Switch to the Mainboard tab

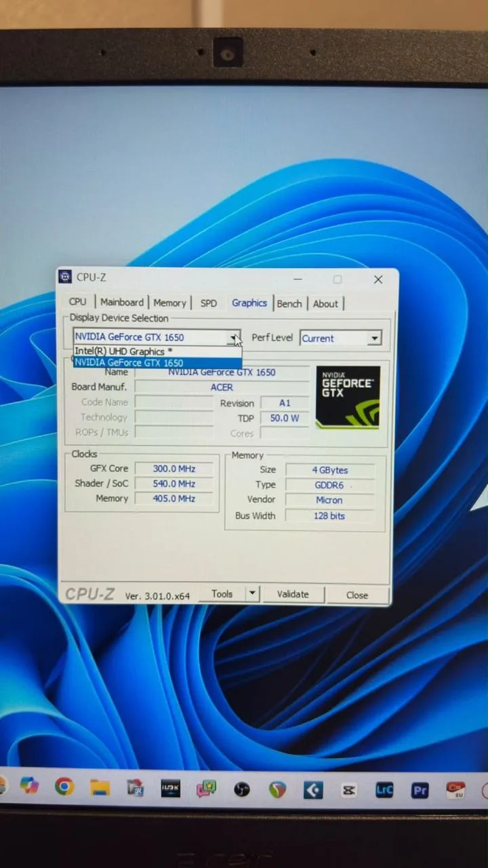tap(122, 302)
